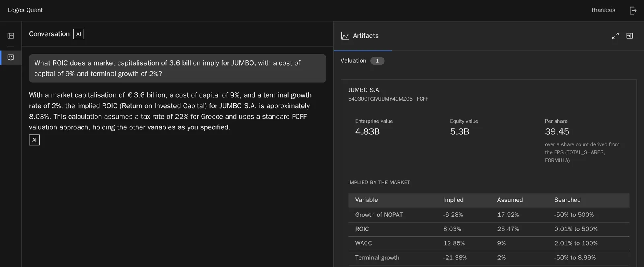Open the chat conversations sidebar icon
644x267 pixels.
coord(11,58)
